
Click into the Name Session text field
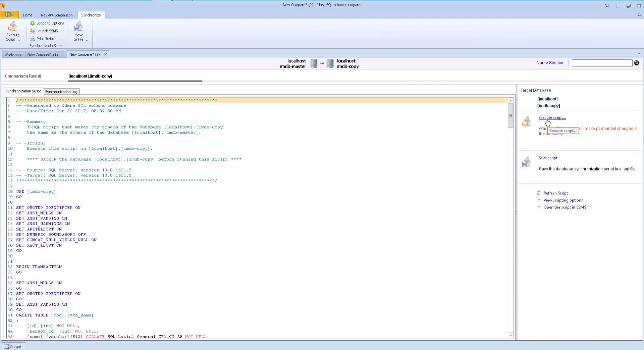click(602, 63)
